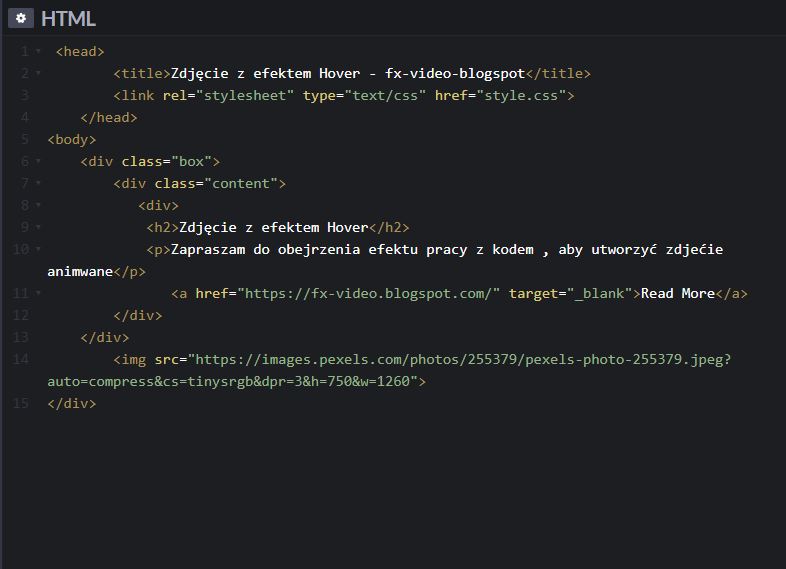Collapse the anchor tag fold arrow on line 11

pyautogui.click(x=38, y=293)
